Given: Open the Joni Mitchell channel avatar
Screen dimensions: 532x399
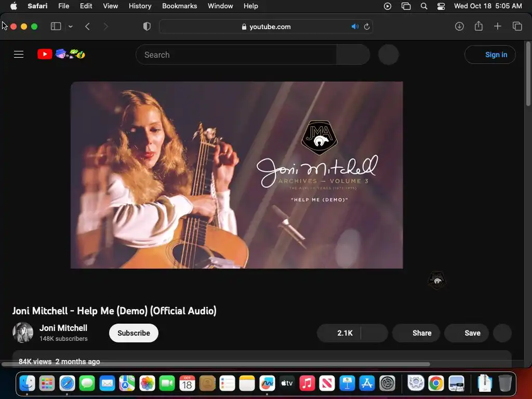Looking at the screenshot, I should [x=23, y=332].
